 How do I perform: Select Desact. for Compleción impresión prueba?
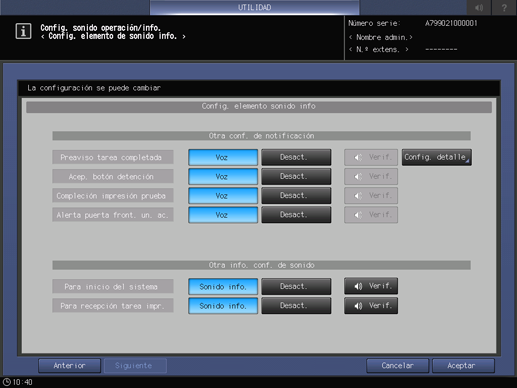pyautogui.click(x=296, y=196)
